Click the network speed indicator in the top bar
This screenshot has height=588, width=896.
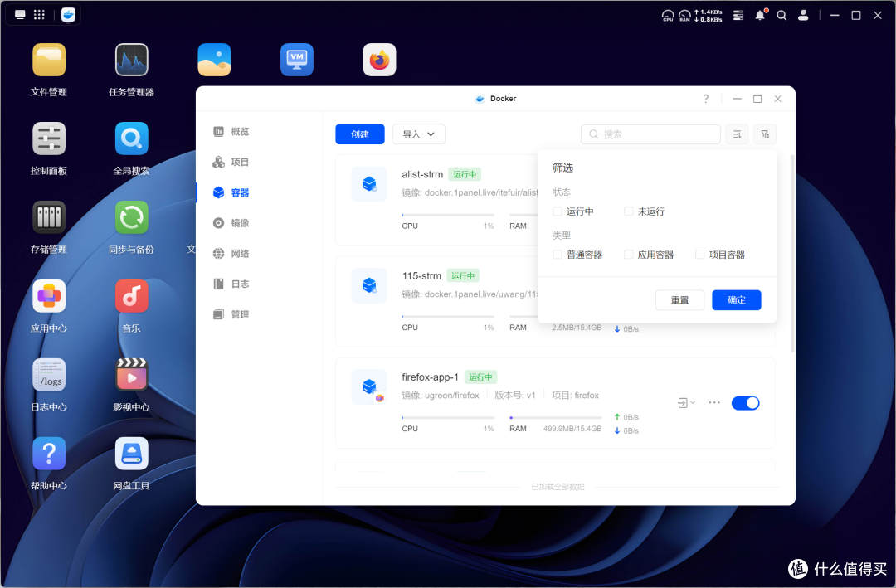click(x=709, y=16)
